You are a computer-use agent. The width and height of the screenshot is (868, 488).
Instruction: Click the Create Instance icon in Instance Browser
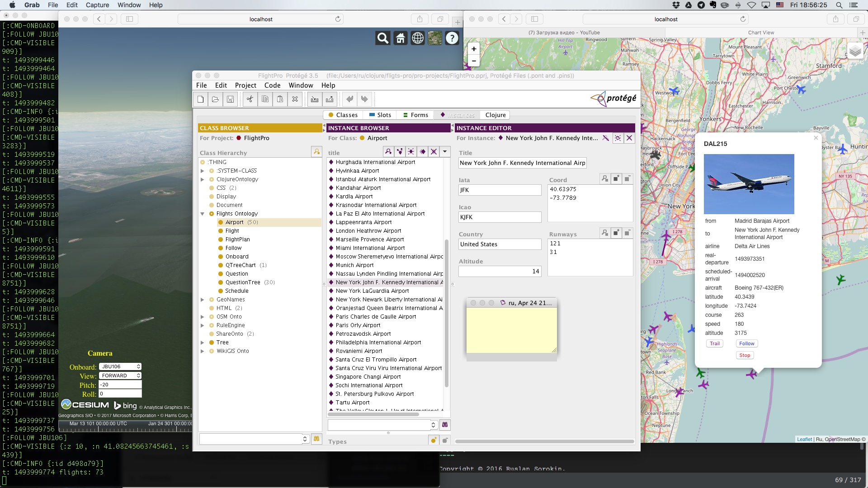[411, 152]
